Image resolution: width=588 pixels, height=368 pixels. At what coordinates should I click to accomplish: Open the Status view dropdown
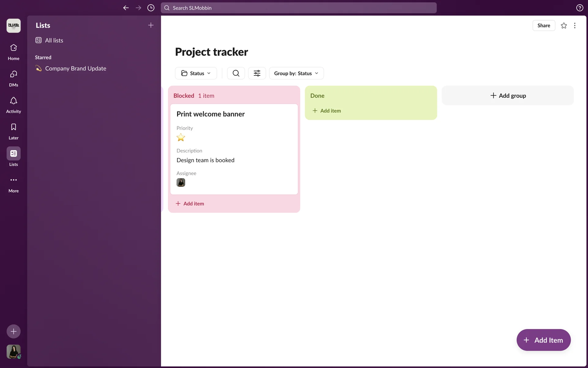point(196,73)
